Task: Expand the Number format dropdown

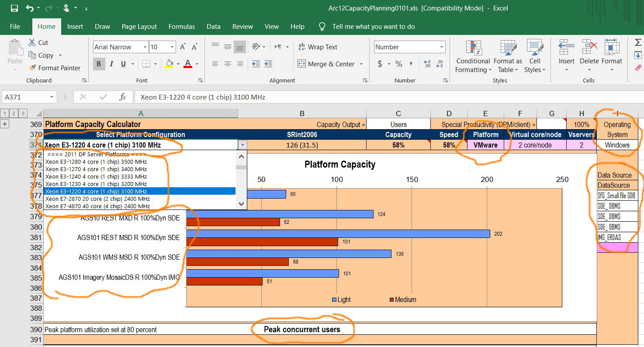Action: (442, 47)
